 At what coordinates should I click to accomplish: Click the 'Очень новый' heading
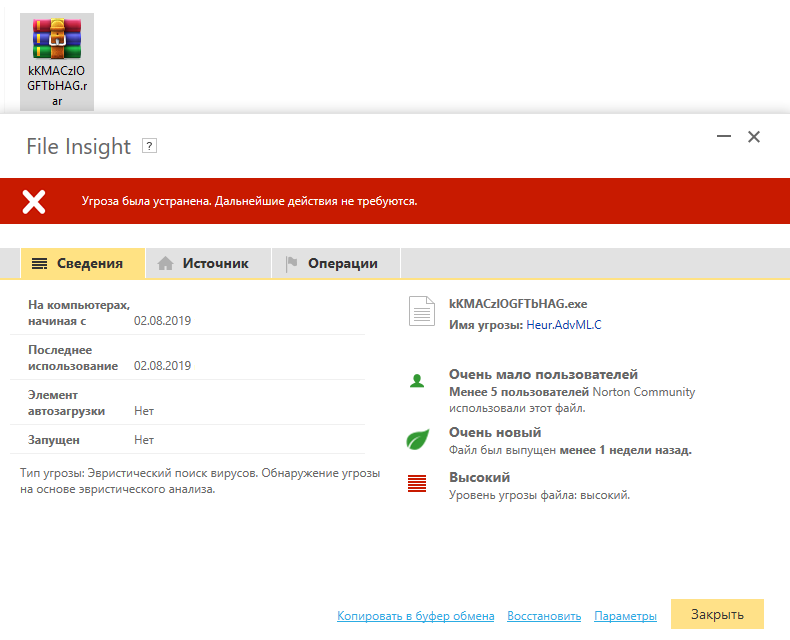(495, 432)
